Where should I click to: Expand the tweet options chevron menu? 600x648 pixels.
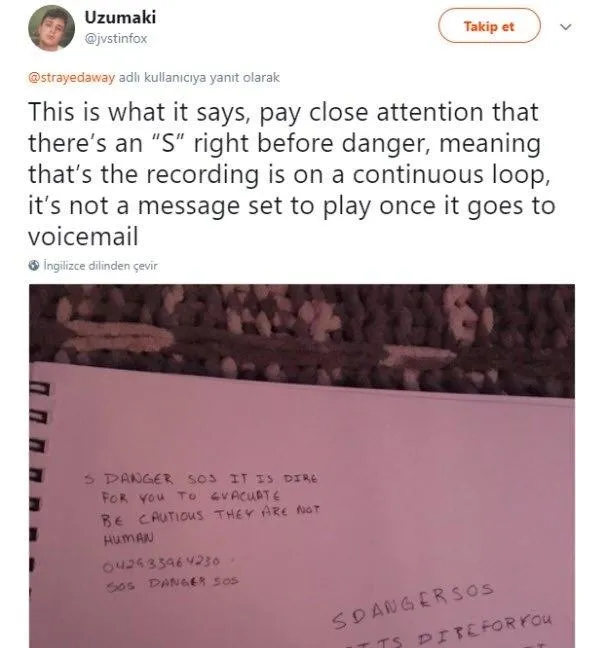point(565,27)
